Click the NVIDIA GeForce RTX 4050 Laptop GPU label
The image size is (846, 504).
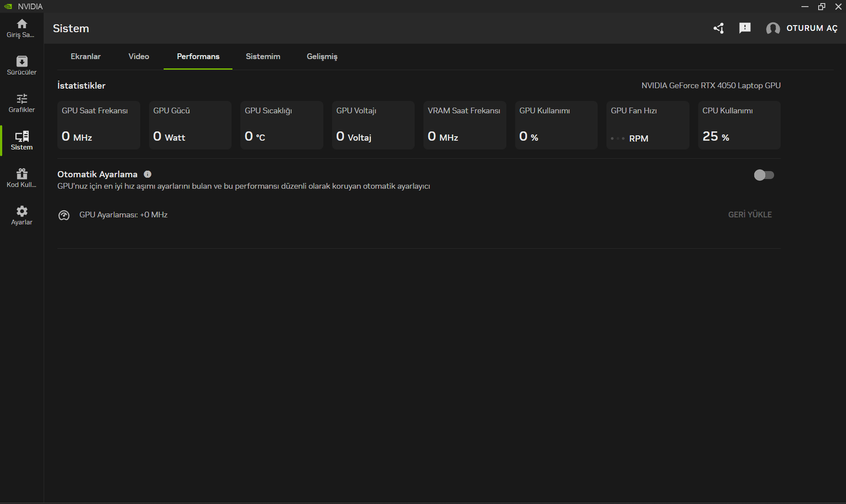click(711, 86)
